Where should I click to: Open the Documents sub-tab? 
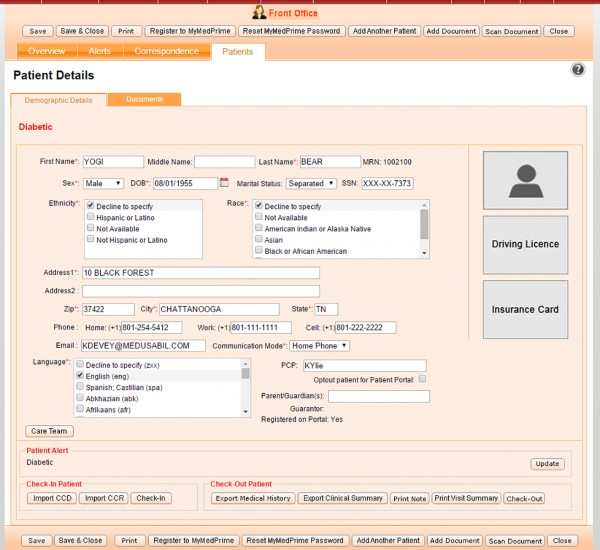(145, 99)
